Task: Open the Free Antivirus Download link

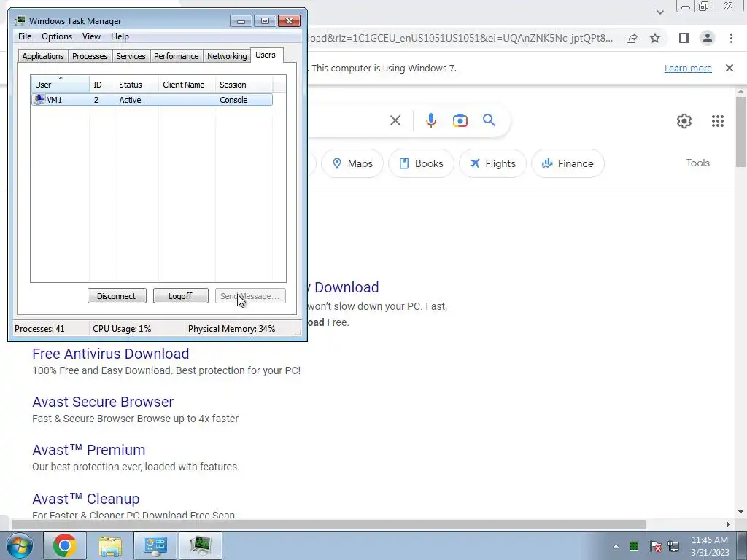Action: pyautogui.click(x=111, y=354)
